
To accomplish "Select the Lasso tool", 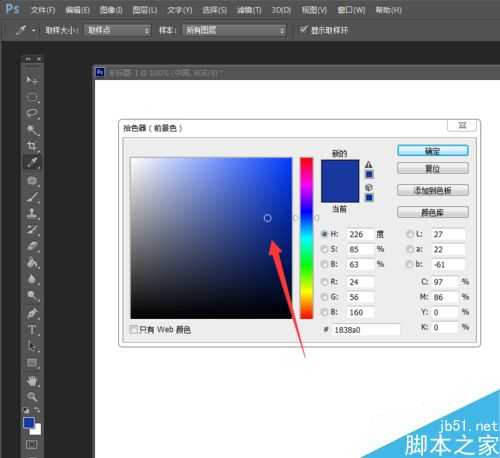I will pyautogui.click(x=32, y=113).
